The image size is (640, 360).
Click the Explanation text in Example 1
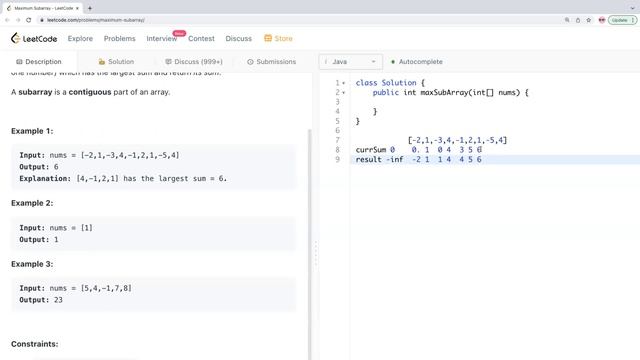[123, 178]
